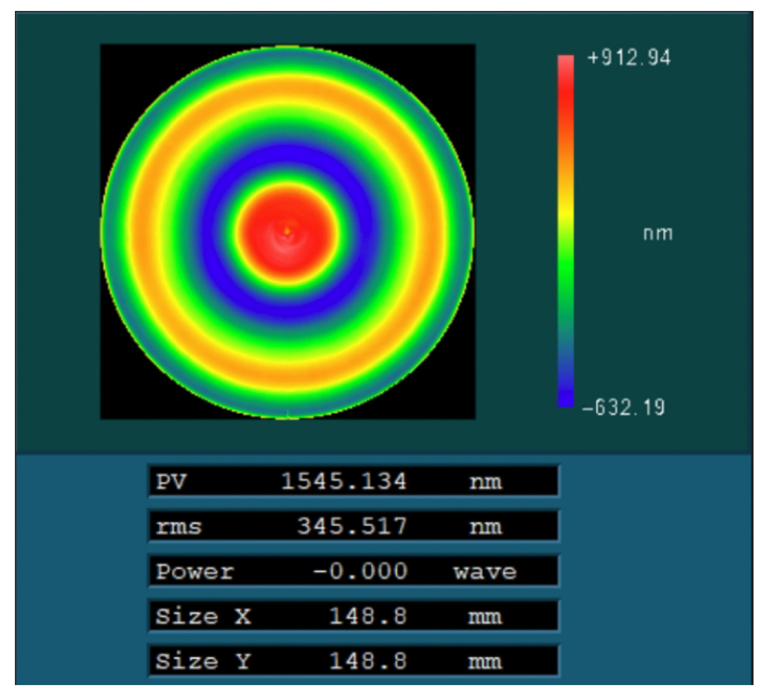This screenshot has height=700, width=768.
Task: Click the blue ring in the surface map
Action: point(287,160)
